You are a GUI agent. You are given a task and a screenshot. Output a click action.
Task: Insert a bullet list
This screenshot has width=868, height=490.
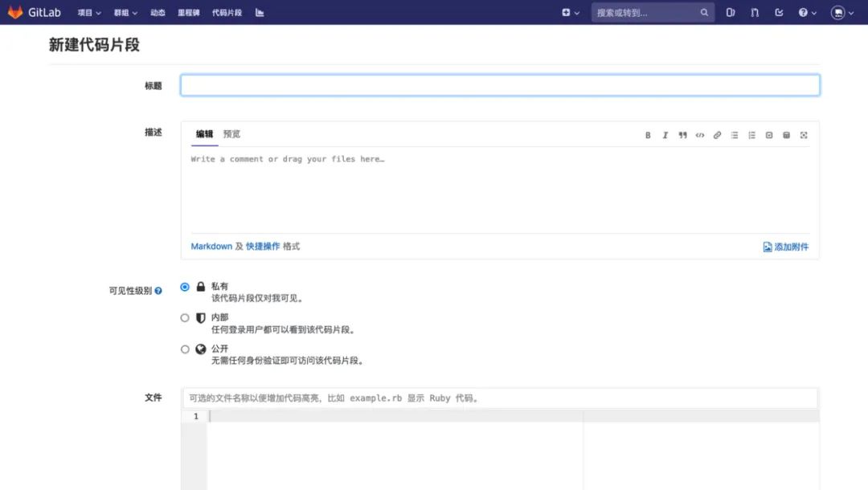coord(735,136)
